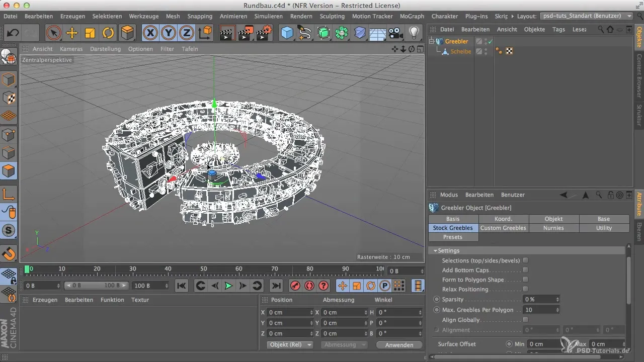The image size is (644, 362).
Task: Enable Add Bottom Caps checkbox
Action: pyautogui.click(x=525, y=270)
